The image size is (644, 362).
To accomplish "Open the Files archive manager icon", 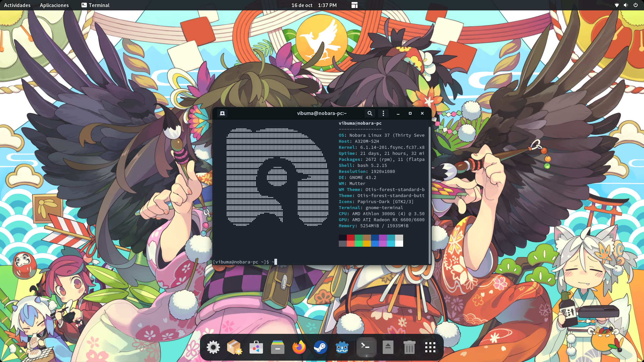I will (x=278, y=347).
